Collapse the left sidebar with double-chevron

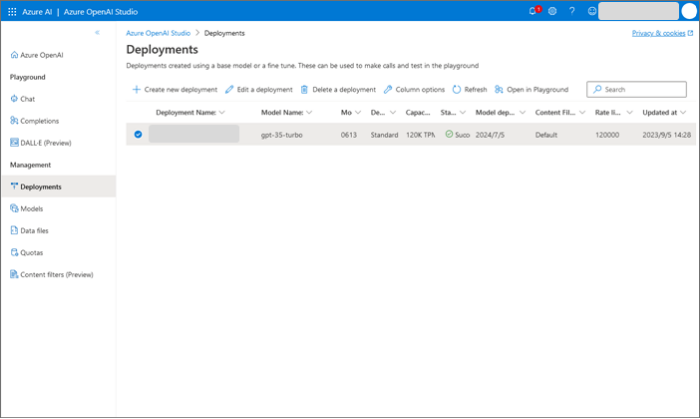(97, 33)
